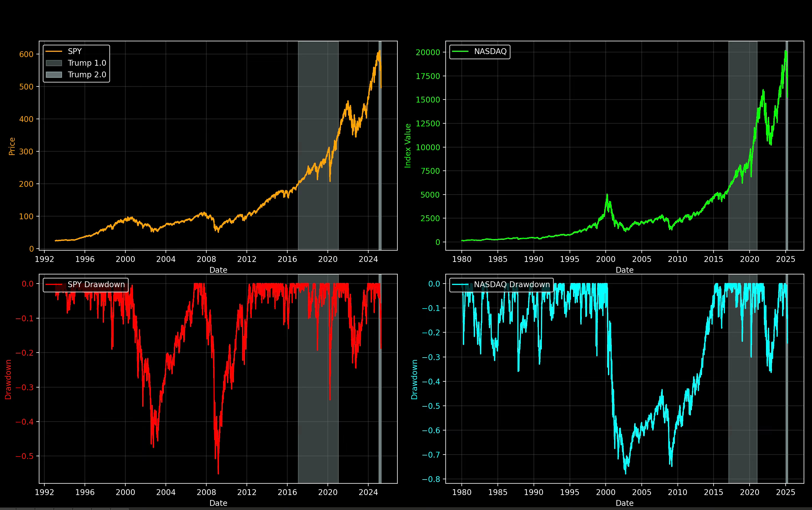Viewport: 812px width, 510px height.
Task: Click the 2500 tick on the NASDAQ axis
Action: 430,218
